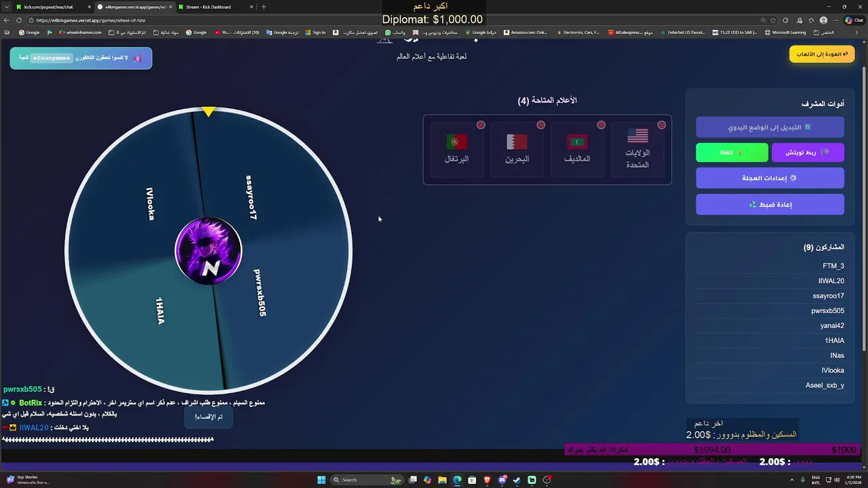Click participant pwrsxb505 in the list
This screenshot has height=488, width=868.
tap(770, 310)
